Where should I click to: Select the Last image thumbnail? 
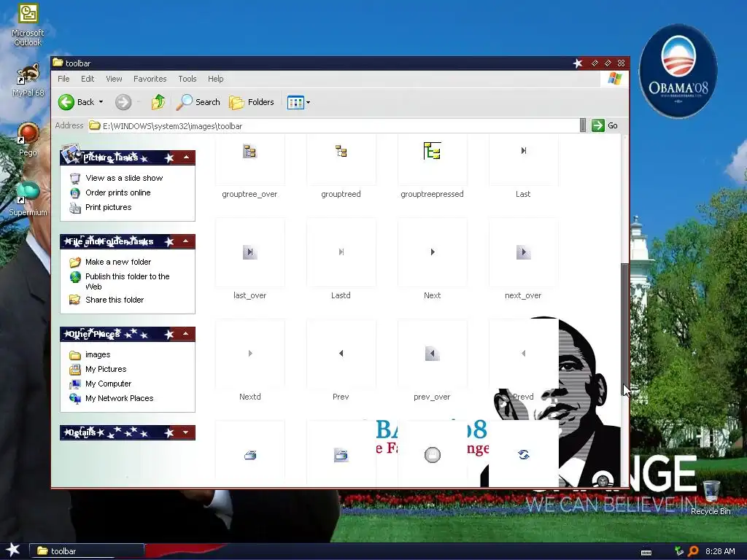523,160
